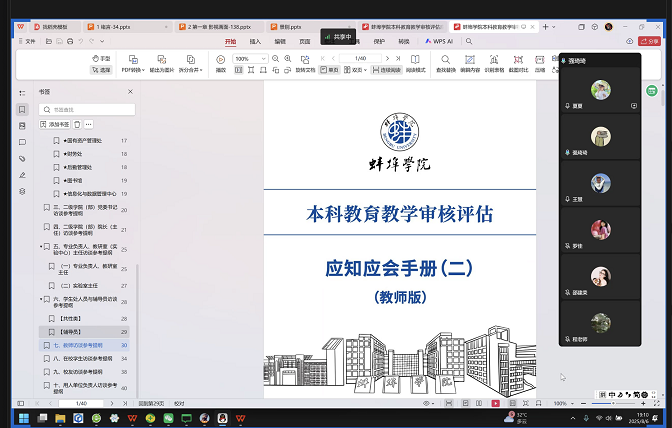Toggle 连续阅读 continuous reading mode
672x428 pixels.
388,70
